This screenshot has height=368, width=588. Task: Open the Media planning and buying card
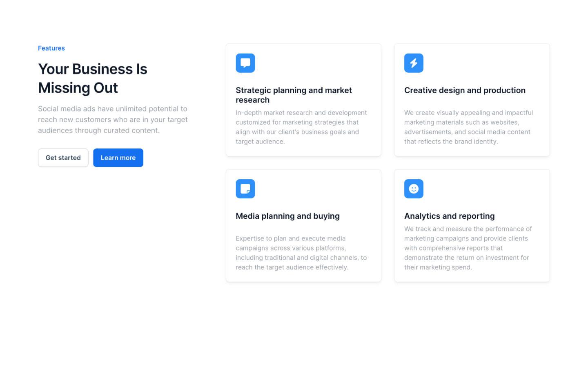click(303, 225)
